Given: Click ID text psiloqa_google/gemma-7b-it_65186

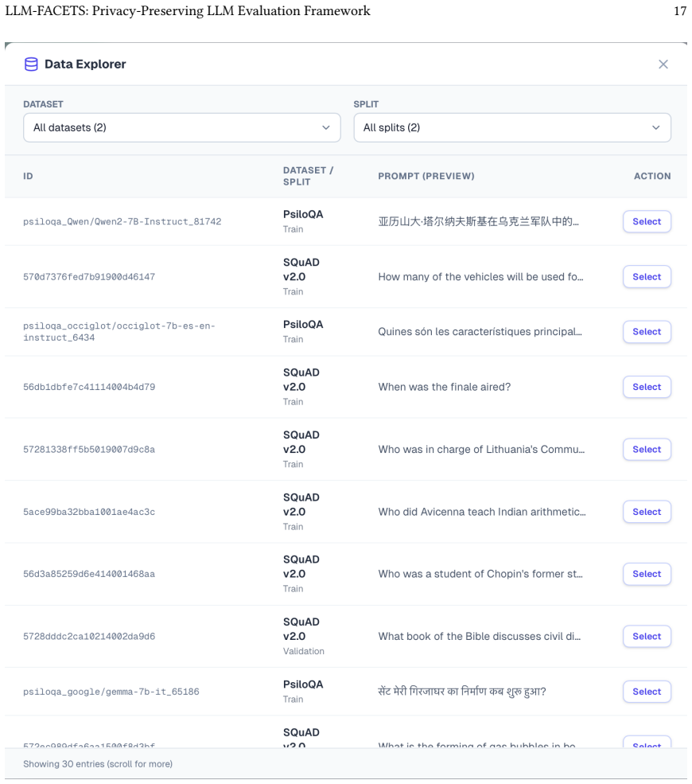Looking at the screenshot, I should (x=111, y=692).
